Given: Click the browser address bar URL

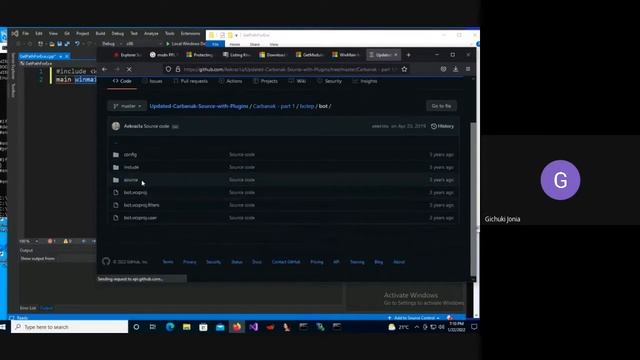Looking at the screenshot, I should click(x=289, y=69).
